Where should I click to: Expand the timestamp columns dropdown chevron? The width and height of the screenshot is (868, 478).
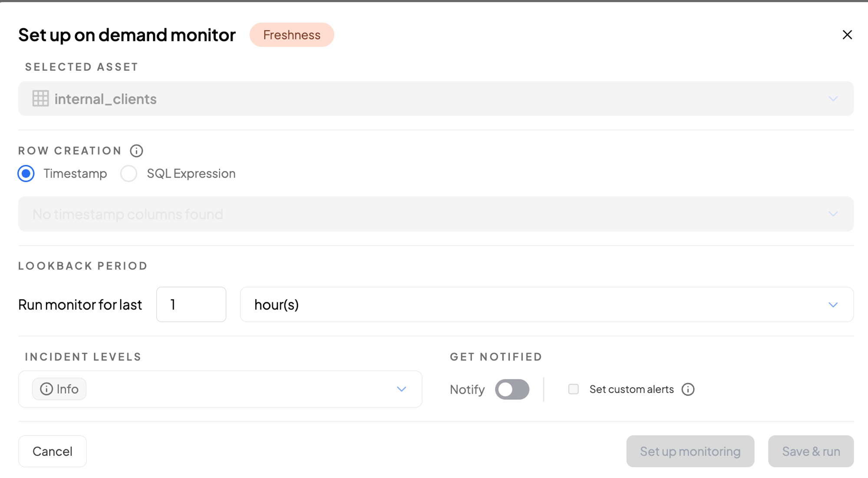(x=833, y=214)
